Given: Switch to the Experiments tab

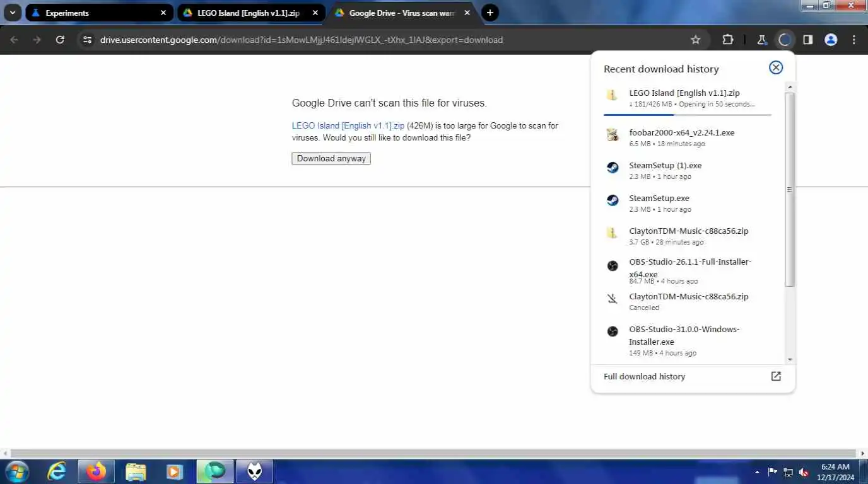Looking at the screenshot, I should point(99,13).
